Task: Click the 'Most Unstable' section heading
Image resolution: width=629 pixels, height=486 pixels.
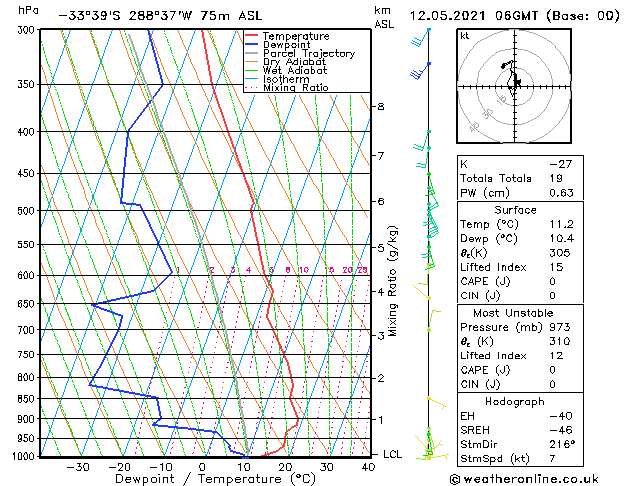Action: coord(513,313)
